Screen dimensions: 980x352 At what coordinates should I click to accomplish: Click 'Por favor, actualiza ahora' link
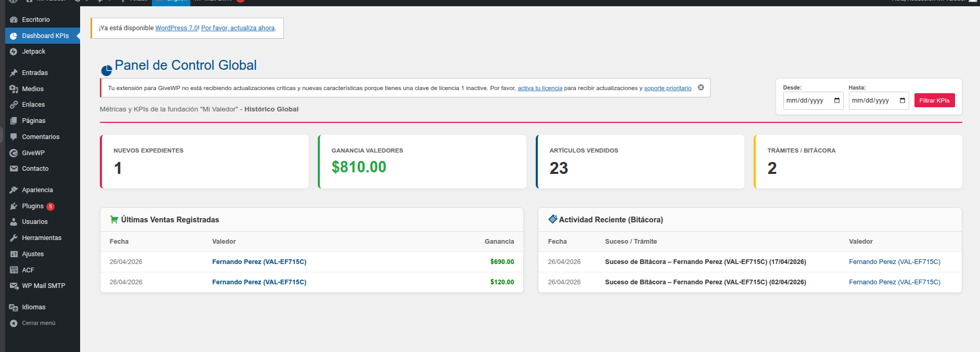pyautogui.click(x=238, y=28)
